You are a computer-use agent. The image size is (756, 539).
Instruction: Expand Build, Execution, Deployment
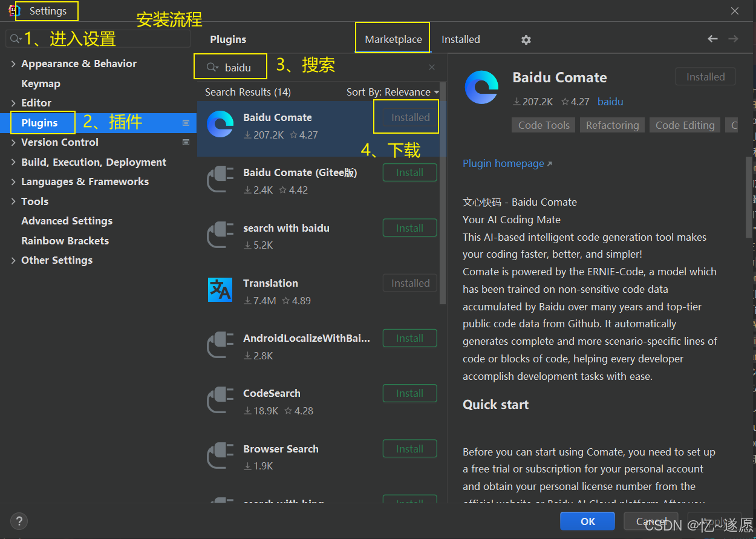click(x=13, y=162)
